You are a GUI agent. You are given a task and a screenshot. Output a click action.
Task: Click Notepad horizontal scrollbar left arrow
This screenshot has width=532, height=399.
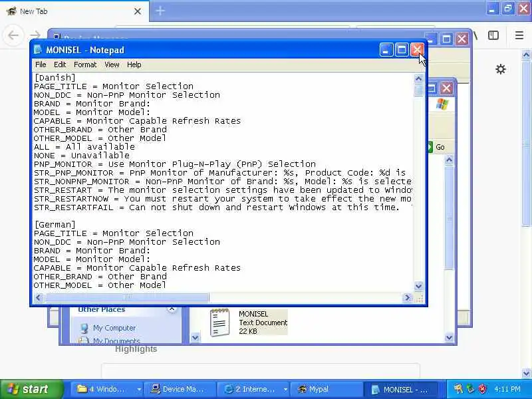pos(39,298)
